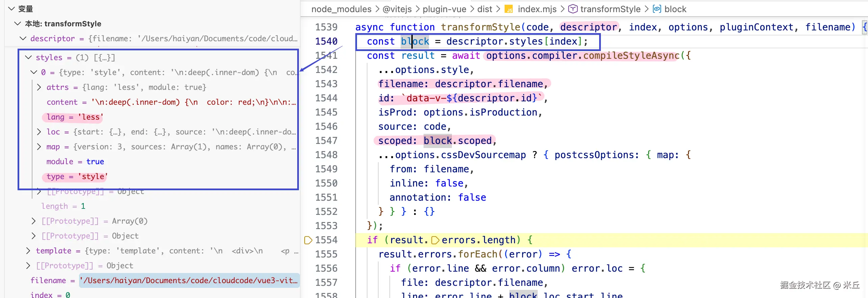This screenshot has width=868, height=298.
Task: Click 'inline: false' in line 1550
Action: [x=426, y=183]
